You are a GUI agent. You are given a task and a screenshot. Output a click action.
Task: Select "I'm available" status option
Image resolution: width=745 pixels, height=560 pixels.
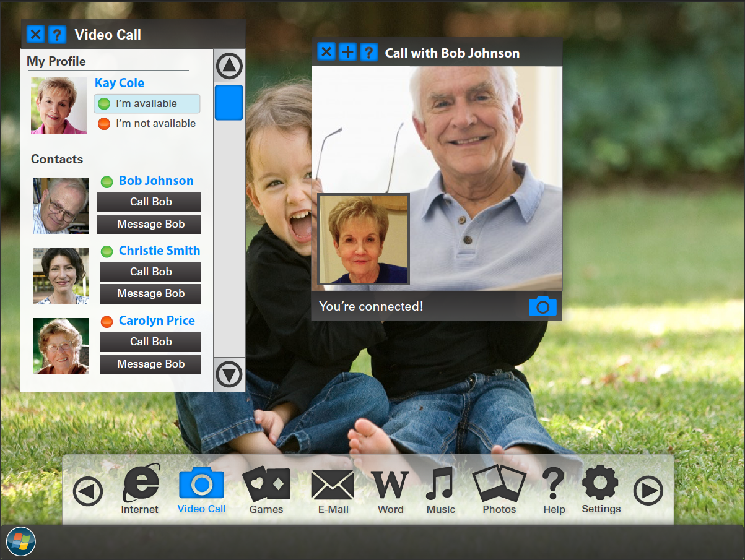coord(147,104)
